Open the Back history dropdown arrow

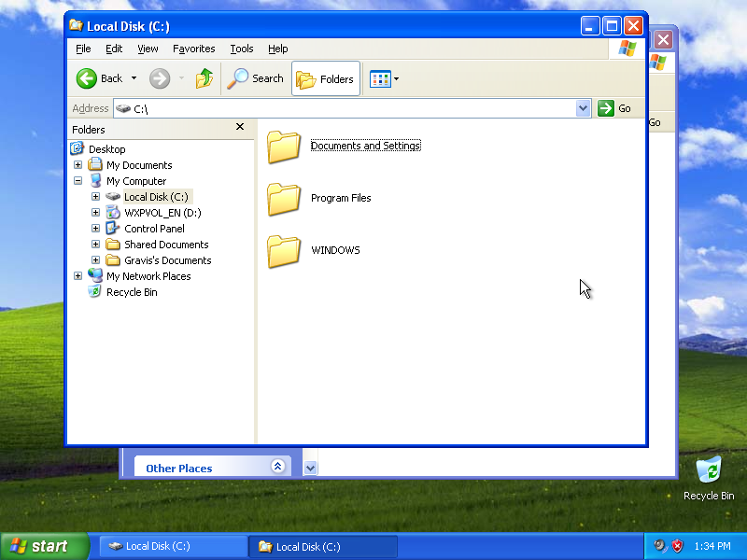click(x=134, y=78)
